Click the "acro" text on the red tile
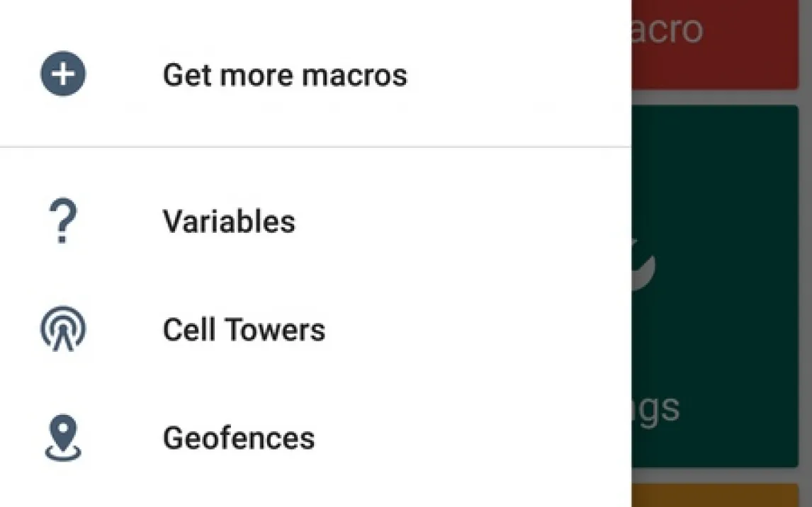This screenshot has width=812, height=507. [666, 30]
